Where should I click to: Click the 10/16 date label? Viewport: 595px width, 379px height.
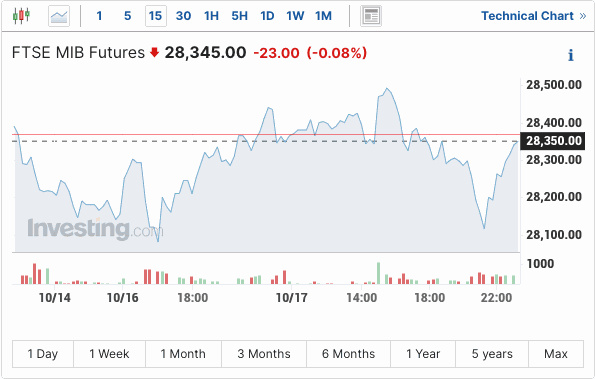click(123, 297)
